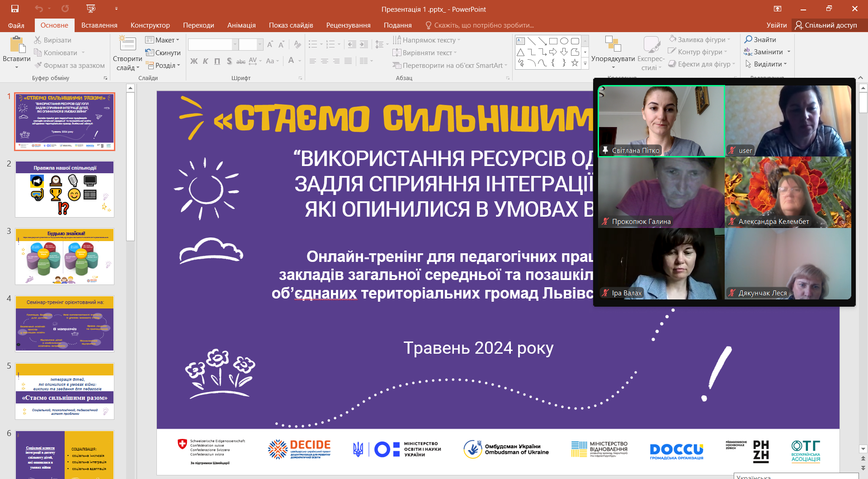Open the Вставлення ribbon tab
The height and width of the screenshot is (479, 868).
point(99,25)
